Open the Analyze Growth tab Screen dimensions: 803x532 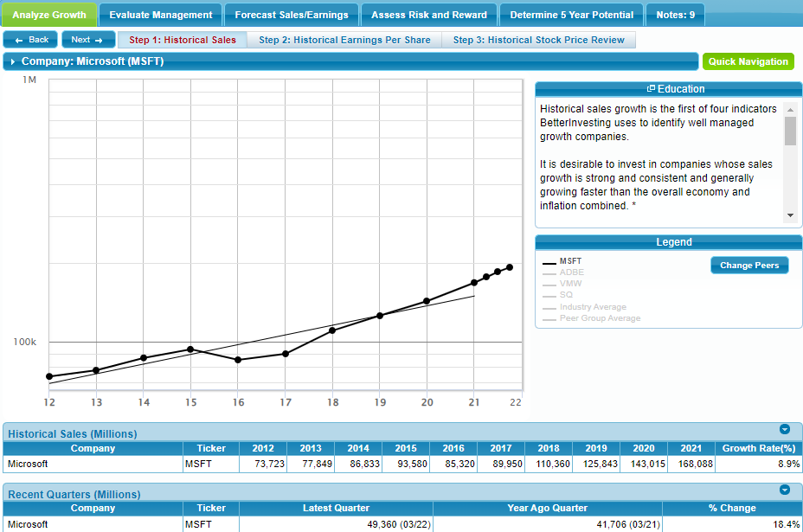[49, 15]
